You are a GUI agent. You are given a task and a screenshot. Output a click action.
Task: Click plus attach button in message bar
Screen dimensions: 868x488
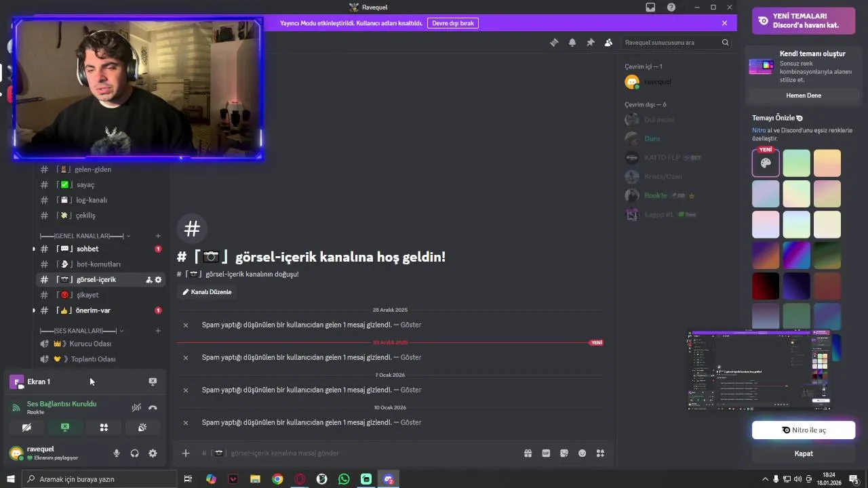click(186, 453)
